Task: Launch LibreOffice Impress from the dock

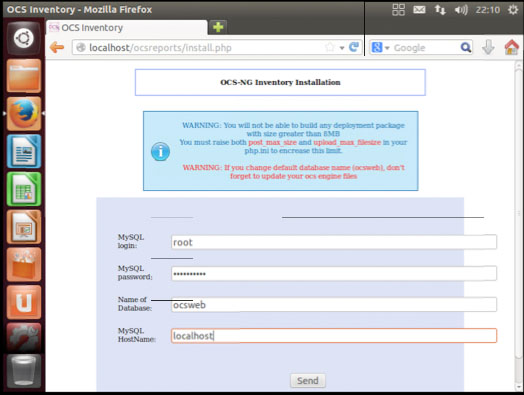Action: (x=24, y=227)
